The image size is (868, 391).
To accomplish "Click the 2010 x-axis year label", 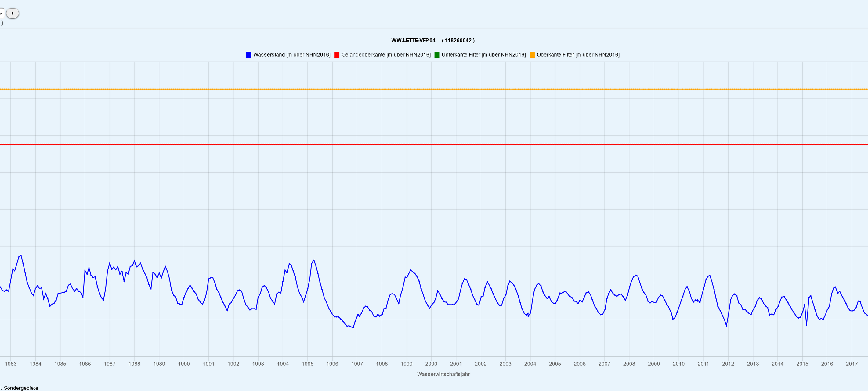I will pos(678,364).
